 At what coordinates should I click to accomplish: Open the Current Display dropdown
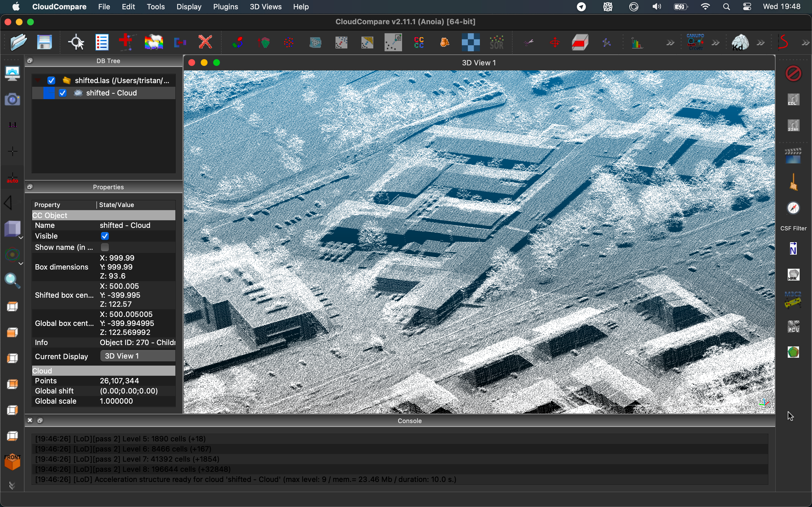[138, 356]
